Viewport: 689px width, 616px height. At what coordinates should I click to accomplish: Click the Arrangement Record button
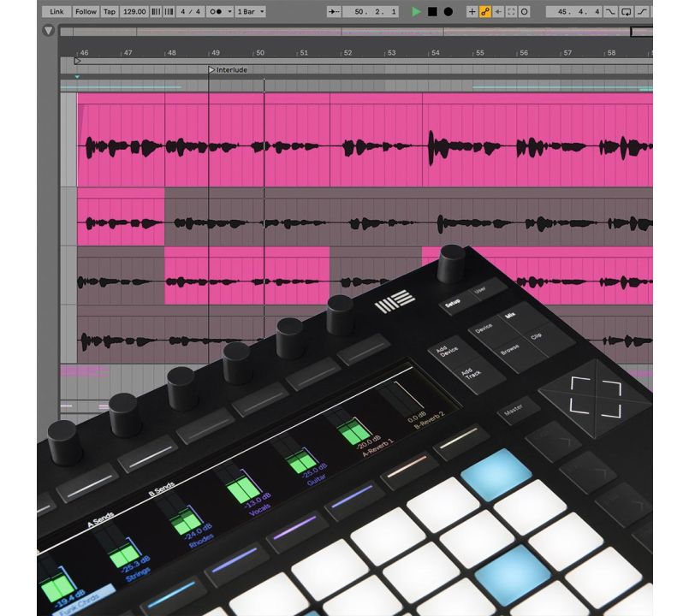pos(448,12)
